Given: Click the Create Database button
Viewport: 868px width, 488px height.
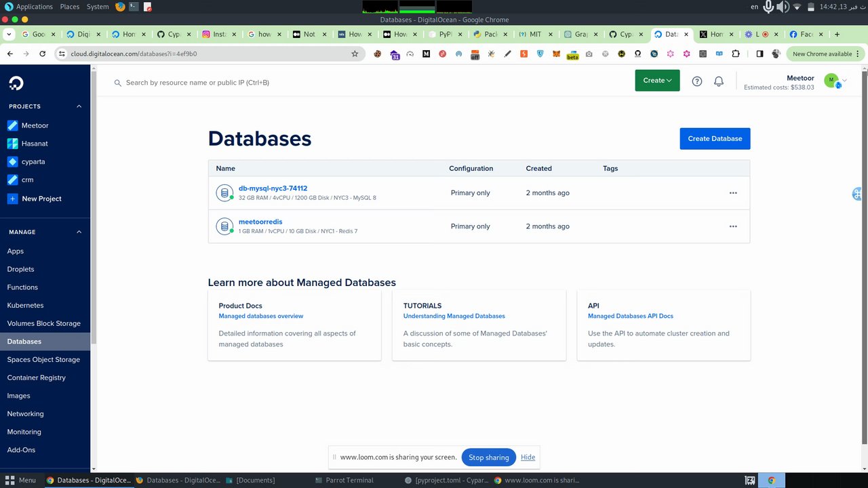Looking at the screenshot, I should coord(715,138).
